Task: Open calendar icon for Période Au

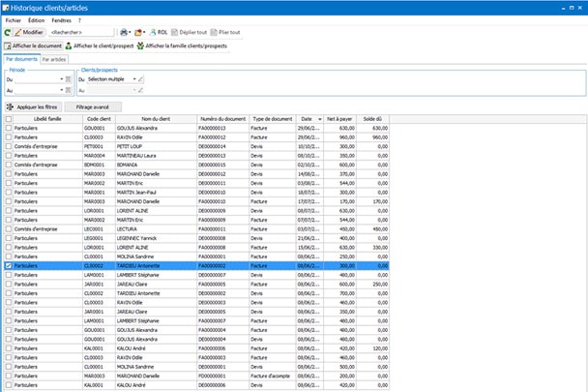Action: pos(69,90)
